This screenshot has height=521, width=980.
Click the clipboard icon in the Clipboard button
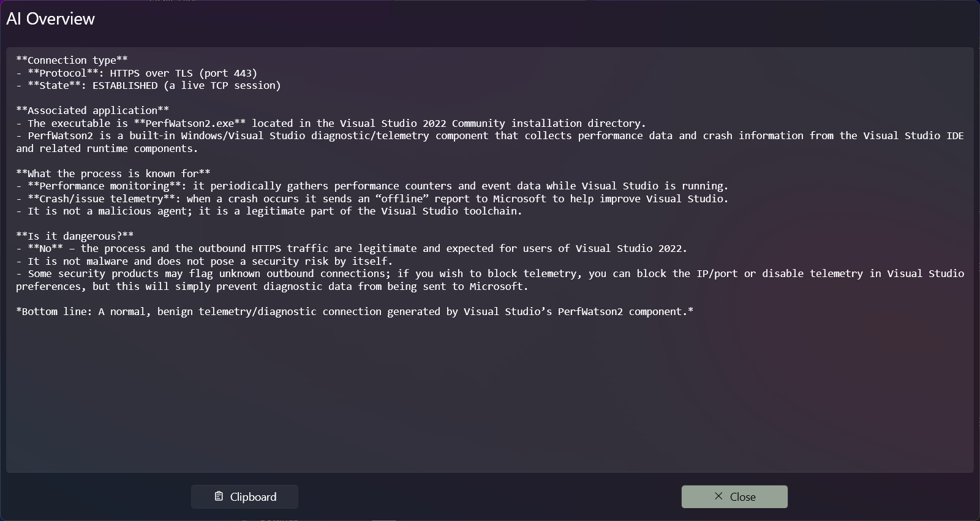pyautogui.click(x=219, y=496)
